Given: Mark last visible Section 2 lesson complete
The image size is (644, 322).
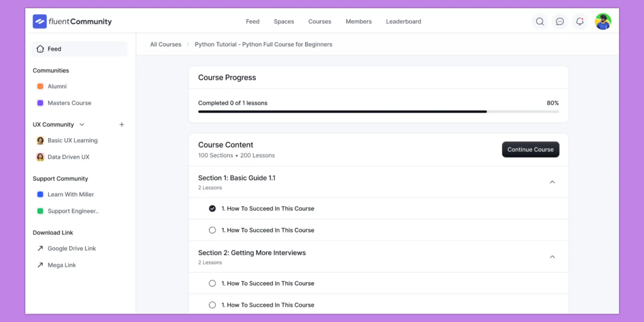Looking at the screenshot, I should click(212, 305).
